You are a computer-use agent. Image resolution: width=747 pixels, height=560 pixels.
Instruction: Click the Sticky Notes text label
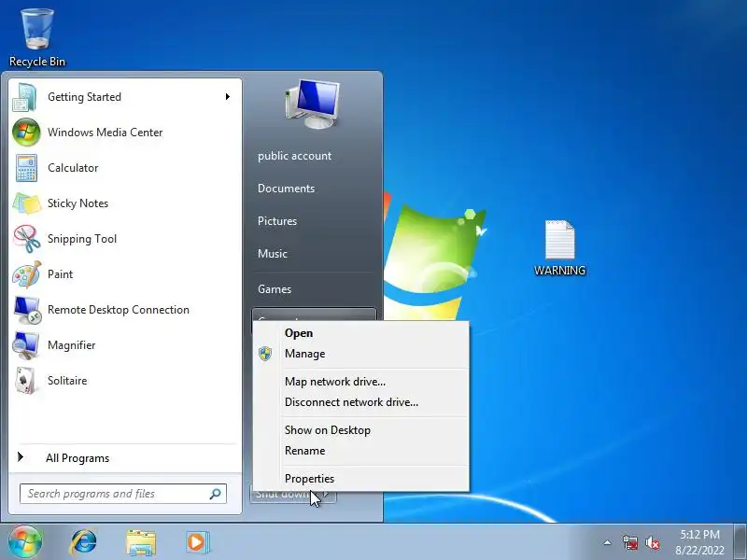tap(78, 203)
